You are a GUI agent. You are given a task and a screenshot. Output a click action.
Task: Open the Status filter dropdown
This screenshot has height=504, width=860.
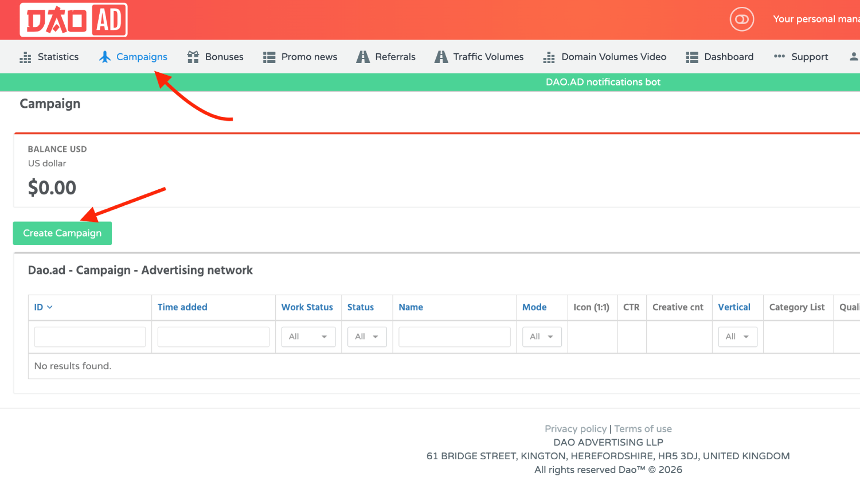pos(367,337)
